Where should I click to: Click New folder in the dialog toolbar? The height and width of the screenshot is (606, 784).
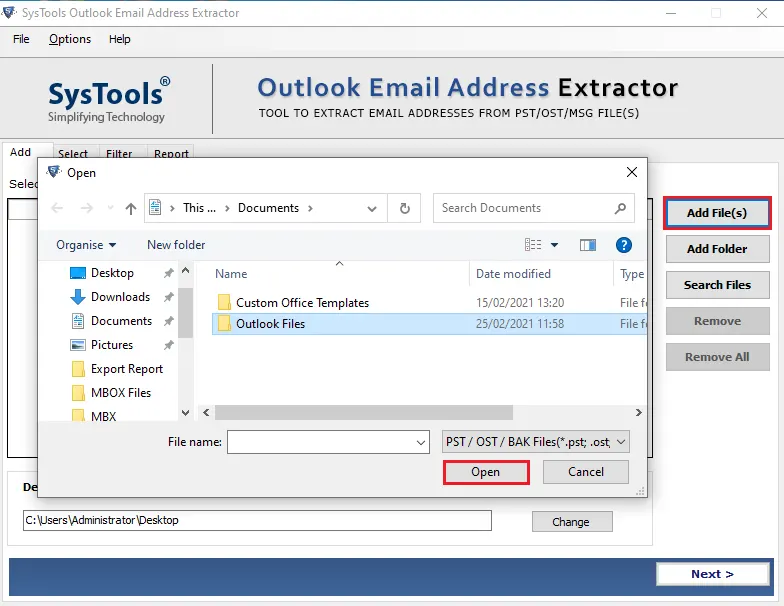point(176,245)
